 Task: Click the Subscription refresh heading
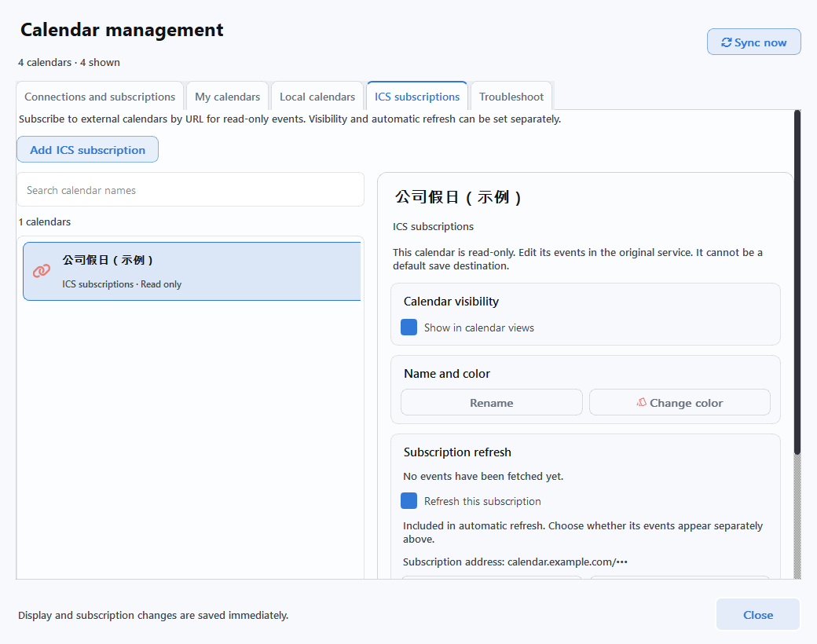457,452
